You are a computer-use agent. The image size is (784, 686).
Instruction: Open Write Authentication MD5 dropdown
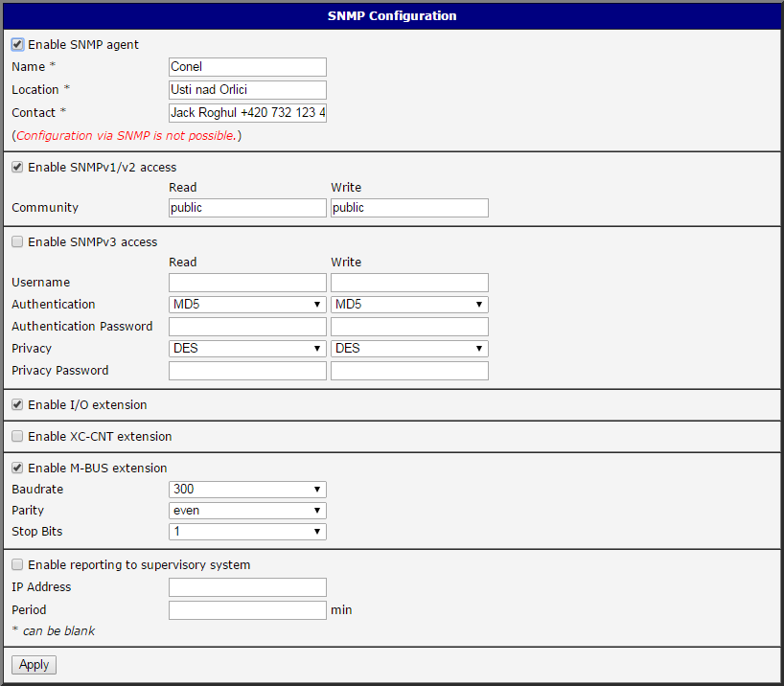(409, 305)
